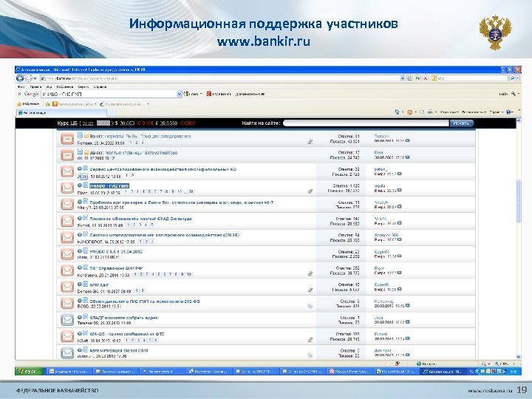The image size is (532, 399).
Task: Click the Windows Start button
Action: [29, 371]
